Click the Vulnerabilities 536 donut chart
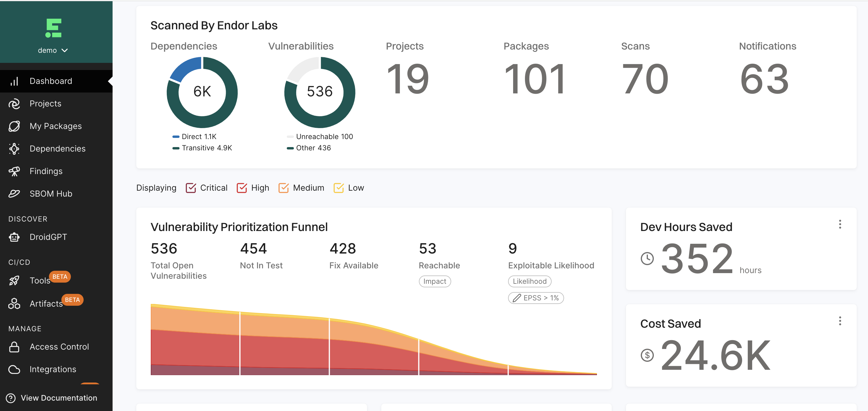The width and height of the screenshot is (868, 411). tap(320, 92)
